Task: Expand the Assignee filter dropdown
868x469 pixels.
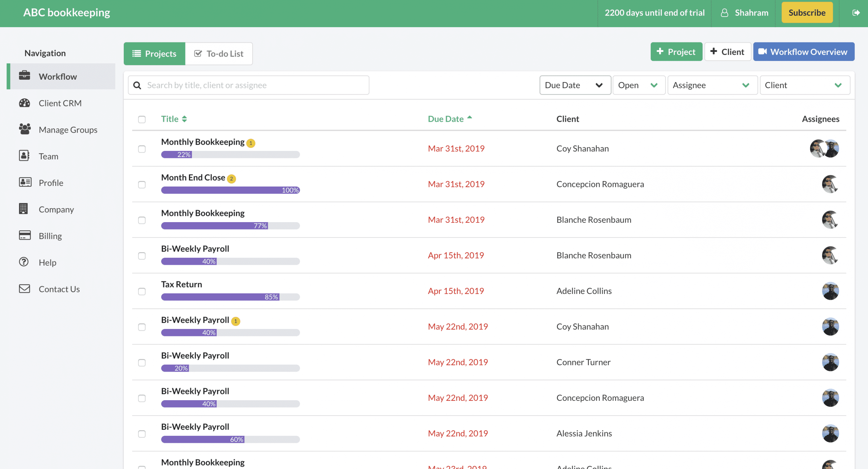Action: point(712,85)
